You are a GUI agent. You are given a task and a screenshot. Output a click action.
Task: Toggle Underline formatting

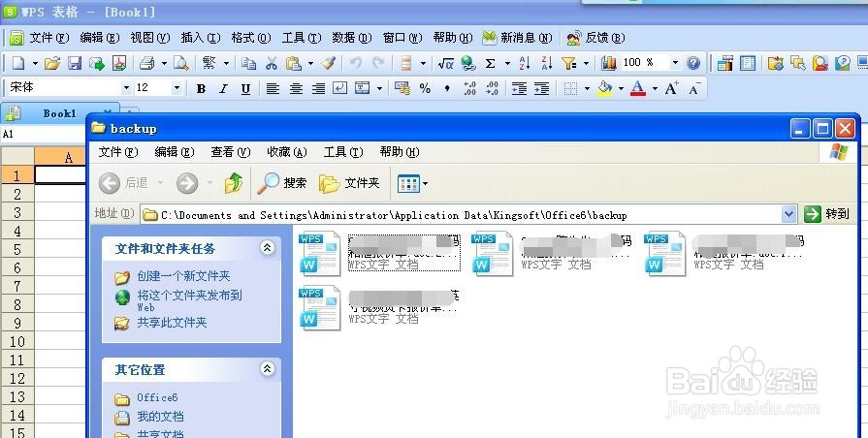[245, 88]
